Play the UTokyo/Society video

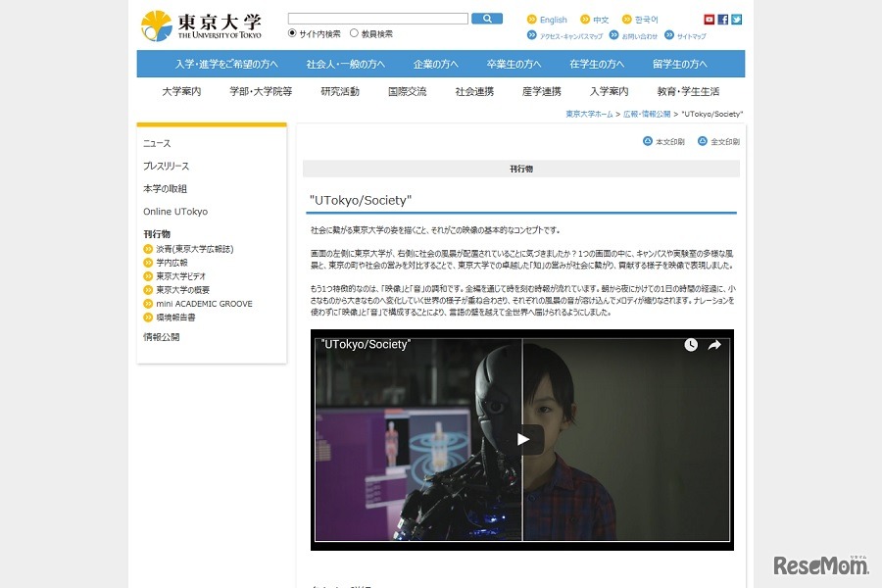(x=523, y=439)
